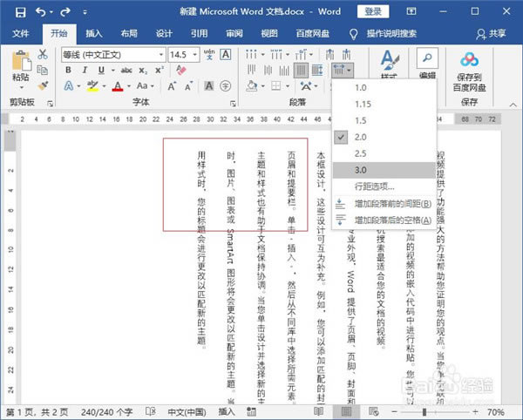This screenshot has height=420, width=523.
Task: Click the zoom slider handle
Action: pos(425,412)
